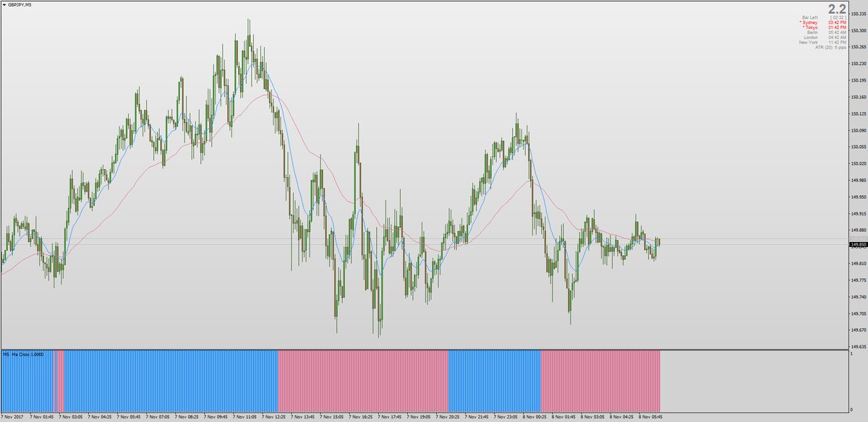Click the 149.670 price scale label

859,330
